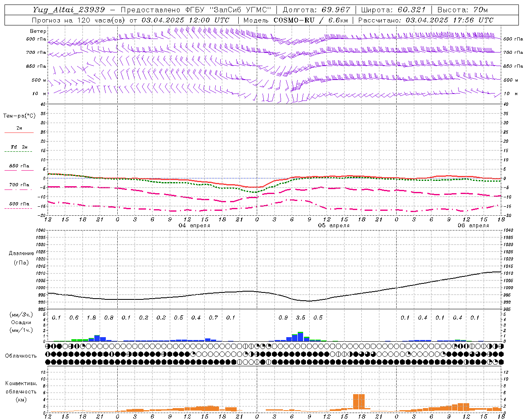Click the '06 апреля' date label
Viewport: 525px width, 420px height.
coord(473,226)
